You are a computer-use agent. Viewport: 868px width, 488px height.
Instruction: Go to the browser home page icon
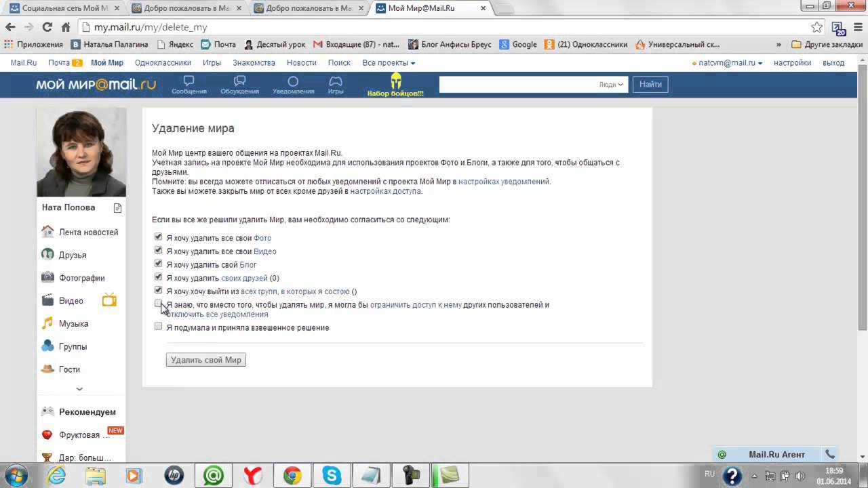point(66,27)
